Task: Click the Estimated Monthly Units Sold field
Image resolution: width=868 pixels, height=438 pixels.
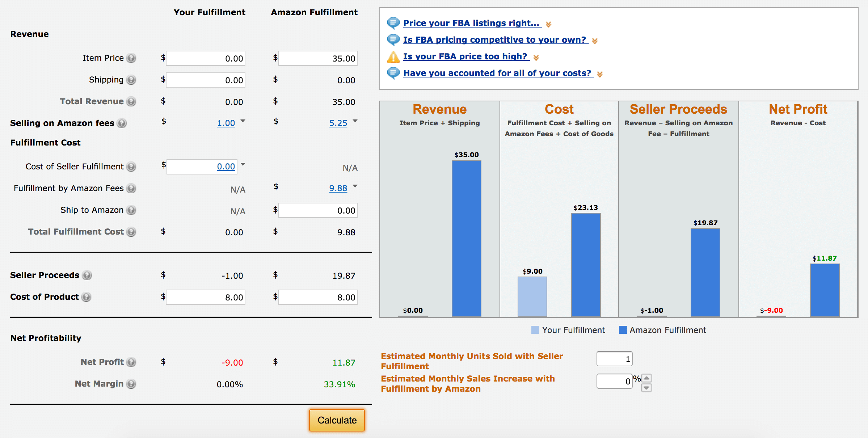Action: click(x=615, y=359)
